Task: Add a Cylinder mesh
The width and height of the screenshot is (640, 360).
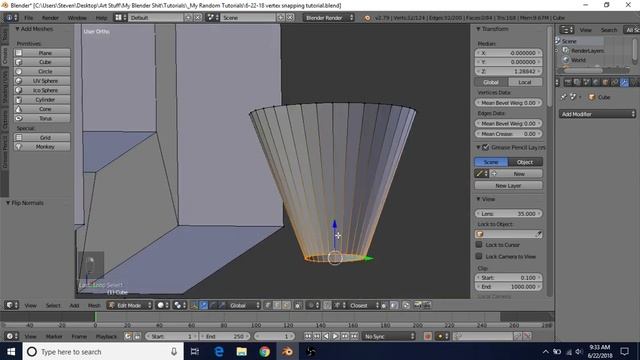Action: pos(42,100)
